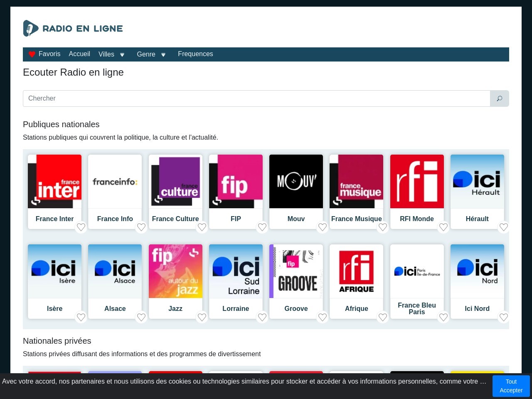Favorite Lorraine with its heart icon

pyautogui.click(x=262, y=317)
